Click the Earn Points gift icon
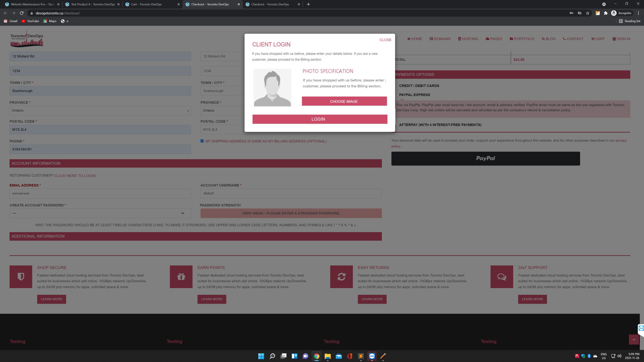The image size is (644, 362). pos(181,277)
